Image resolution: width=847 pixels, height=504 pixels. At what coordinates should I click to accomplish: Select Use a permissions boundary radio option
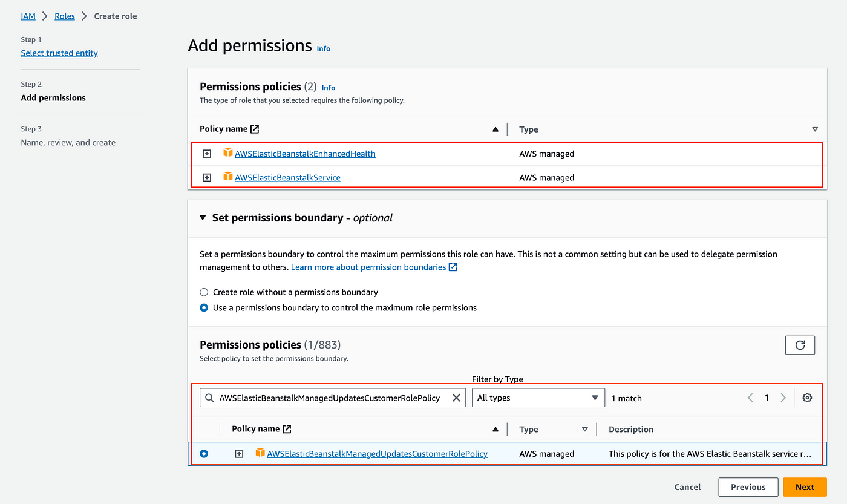click(204, 308)
